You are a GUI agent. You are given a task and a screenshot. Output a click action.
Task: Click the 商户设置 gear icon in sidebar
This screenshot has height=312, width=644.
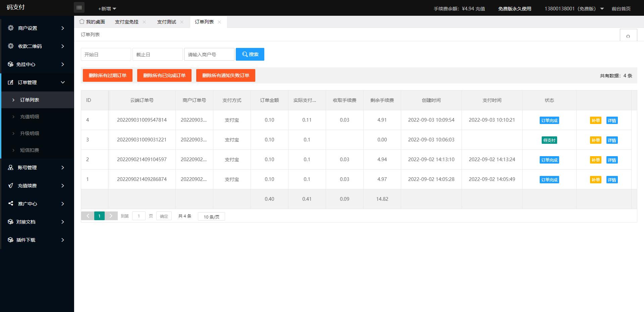coord(11,28)
